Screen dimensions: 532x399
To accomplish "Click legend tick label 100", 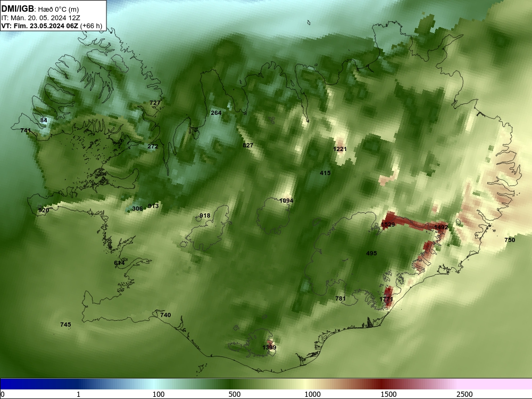I will (x=159, y=394).
